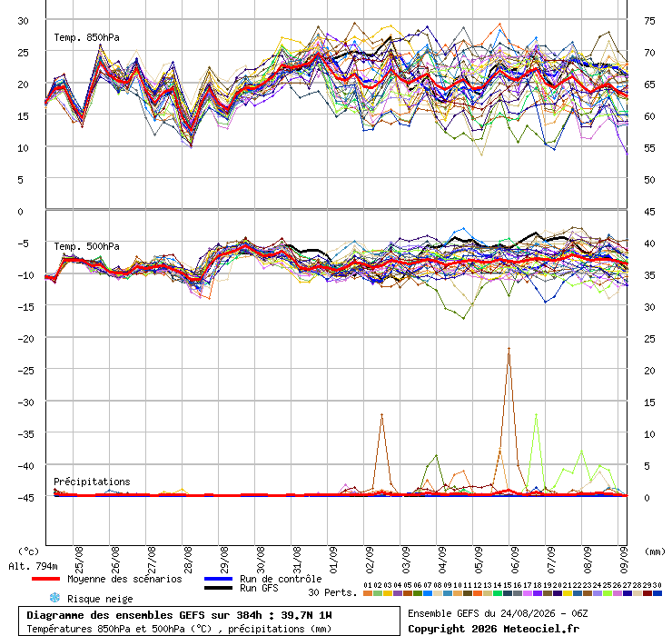Select the orange-red perturbation 12 swatch

point(478,593)
